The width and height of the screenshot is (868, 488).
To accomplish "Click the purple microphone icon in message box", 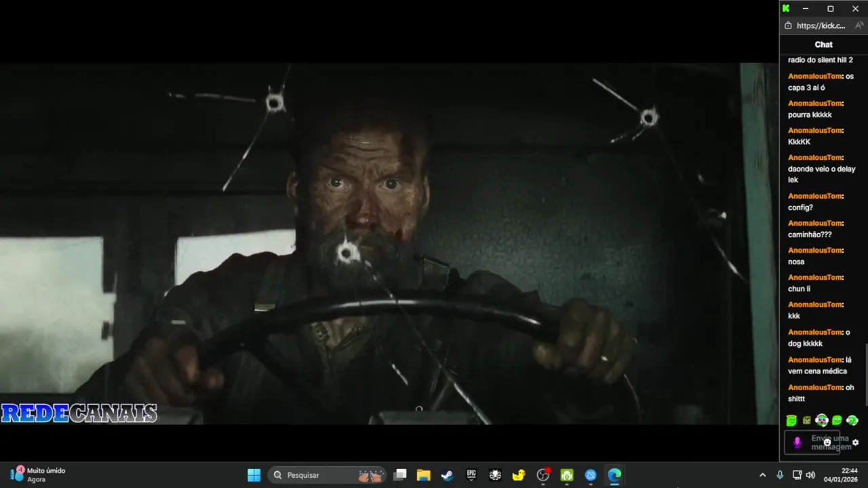I will click(x=797, y=442).
